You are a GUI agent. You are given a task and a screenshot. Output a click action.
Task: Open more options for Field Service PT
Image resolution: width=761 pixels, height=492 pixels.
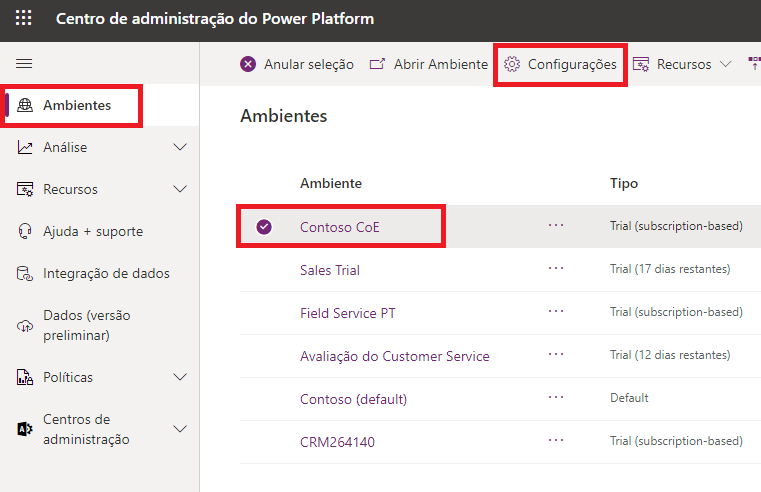[x=556, y=312]
